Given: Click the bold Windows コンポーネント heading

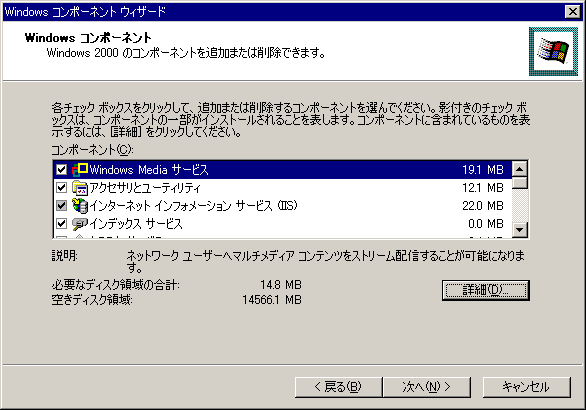Looking at the screenshot, I should click(x=88, y=38).
